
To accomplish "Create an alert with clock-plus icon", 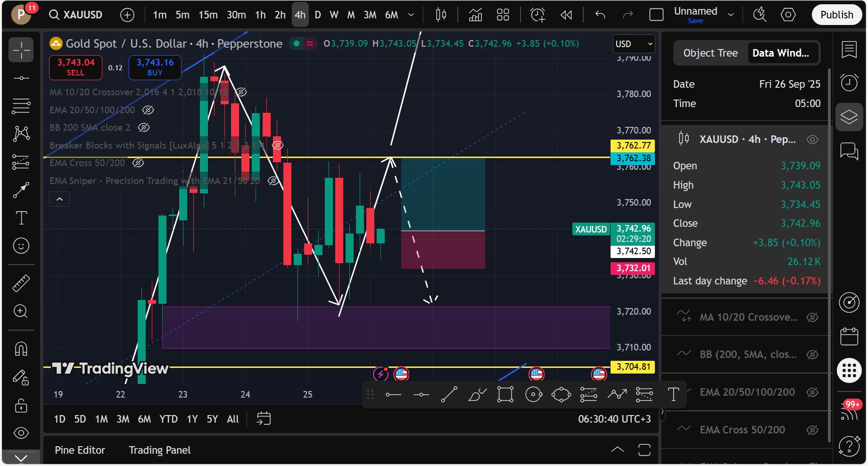I will click(x=537, y=15).
